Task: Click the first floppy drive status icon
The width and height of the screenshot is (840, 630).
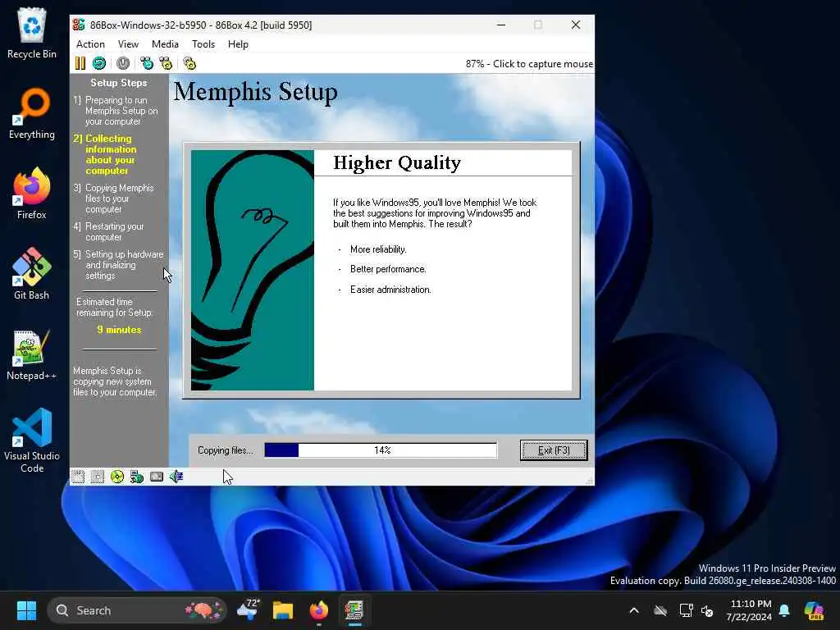Action: tap(78, 477)
